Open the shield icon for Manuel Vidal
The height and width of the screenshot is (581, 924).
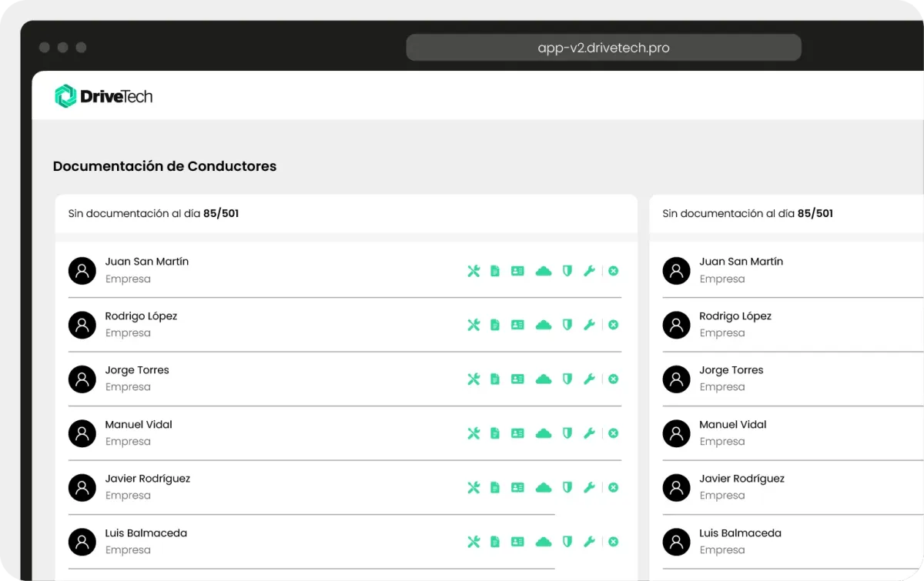567,433
